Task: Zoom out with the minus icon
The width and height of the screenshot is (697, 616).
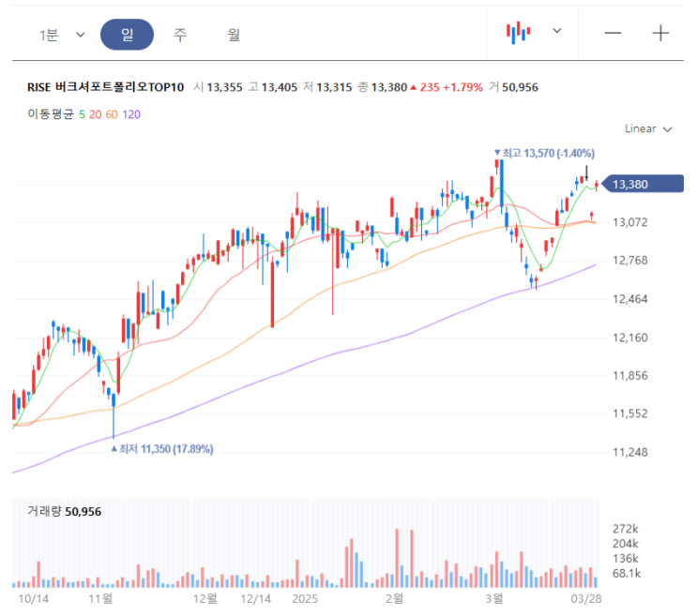Action: pyautogui.click(x=614, y=33)
